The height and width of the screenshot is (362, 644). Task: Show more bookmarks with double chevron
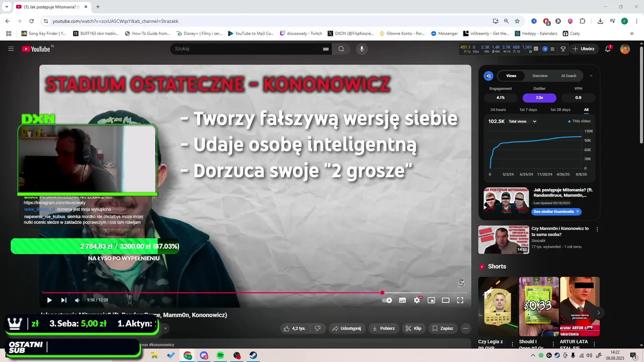pos(632,34)
